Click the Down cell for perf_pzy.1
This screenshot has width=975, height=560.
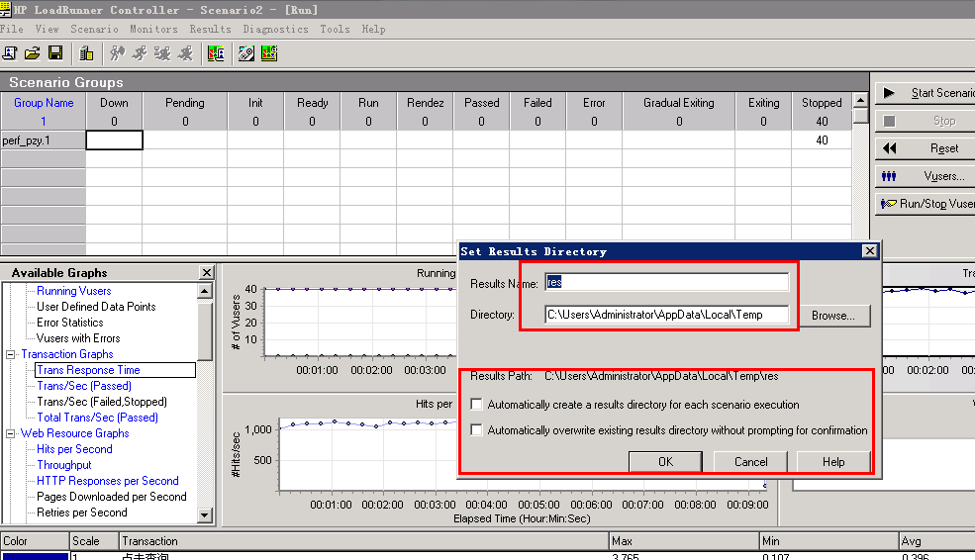pyautogui.click(x=115, y=140)
